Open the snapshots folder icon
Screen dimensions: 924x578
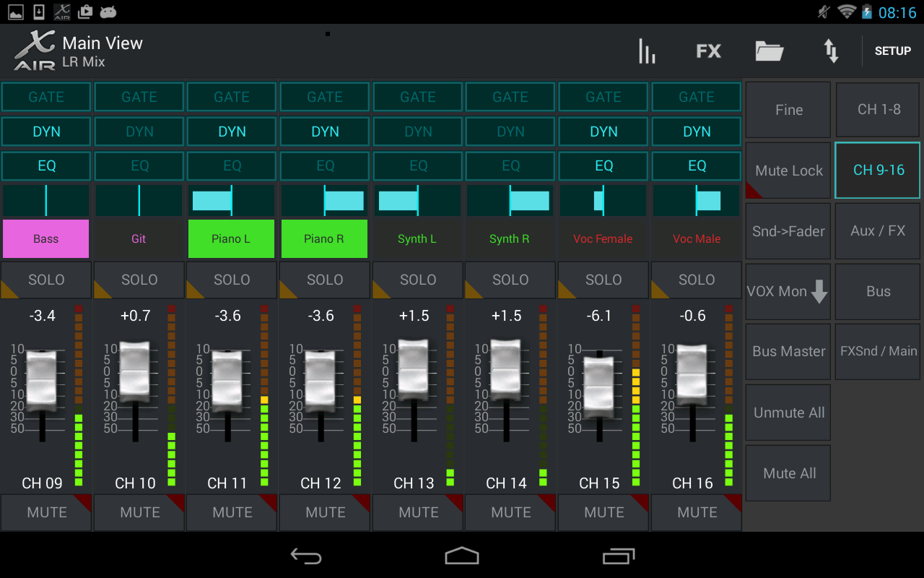[769, 51]
